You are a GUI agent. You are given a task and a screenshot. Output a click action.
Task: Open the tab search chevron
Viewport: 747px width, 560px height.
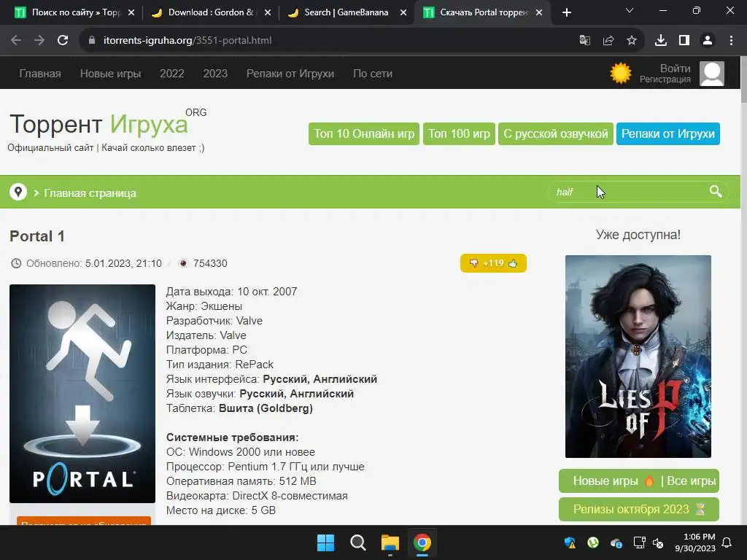point(630,10)
